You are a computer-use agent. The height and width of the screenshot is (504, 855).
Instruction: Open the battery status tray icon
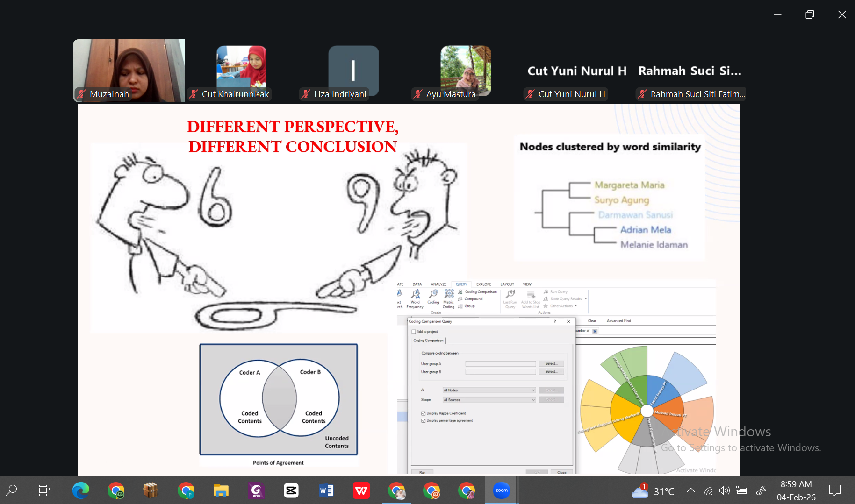[741, 490]
